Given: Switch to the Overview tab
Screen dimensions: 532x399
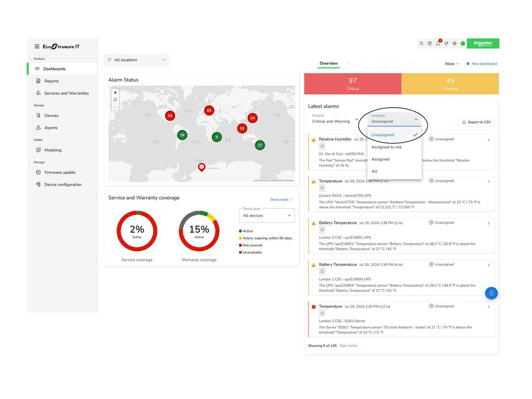Looking at the screenshot, I should point(329,63).
